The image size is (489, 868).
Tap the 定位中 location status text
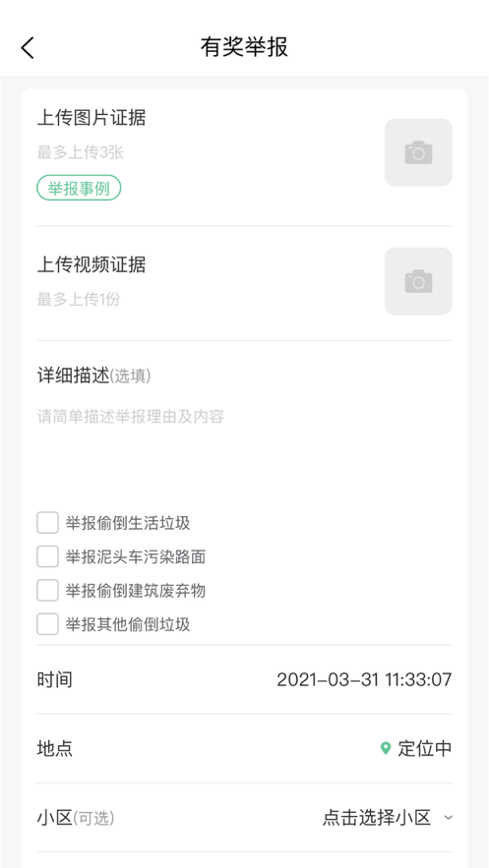pyautogui.click(x=425, y=748)
